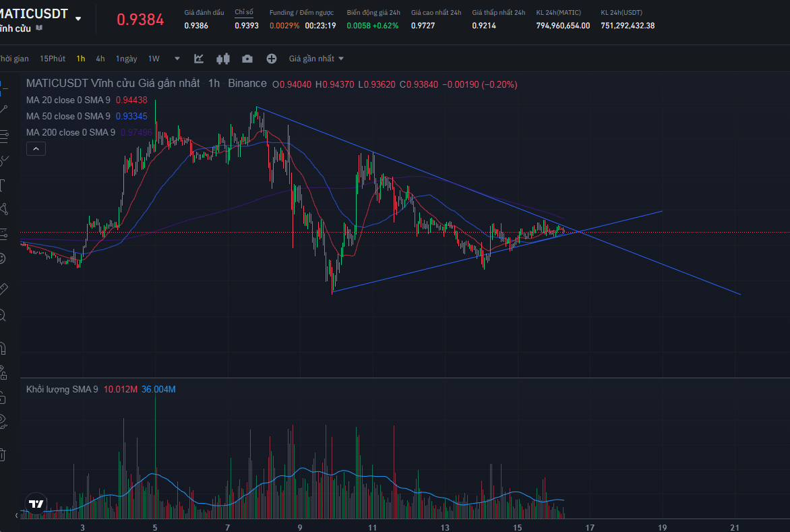Click the Giá đánh dấu value 0.9386
790x532 pixels.
pos(196,26)
